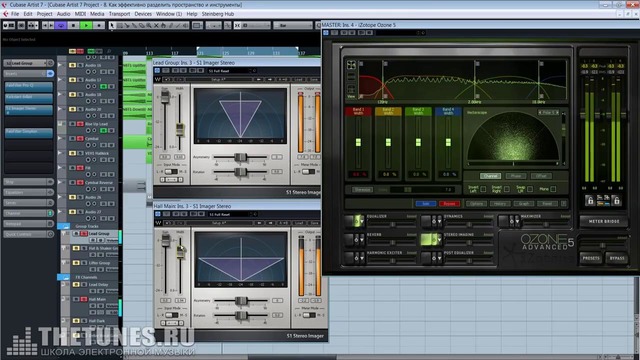The height and width of the screenshot is (360, 640).
Task: Toggle Hall Main S1 Imager plugin power button
Action: point(157,214)
